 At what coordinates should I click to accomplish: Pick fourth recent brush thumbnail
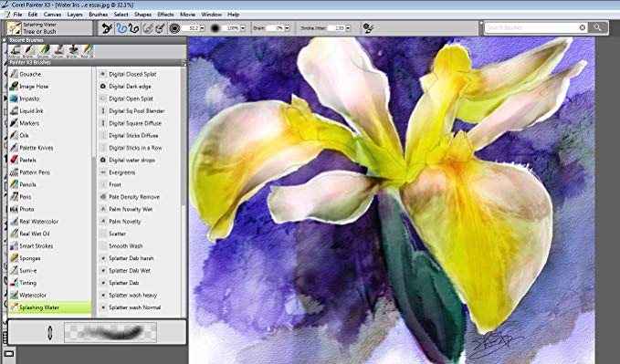(58, 50)
